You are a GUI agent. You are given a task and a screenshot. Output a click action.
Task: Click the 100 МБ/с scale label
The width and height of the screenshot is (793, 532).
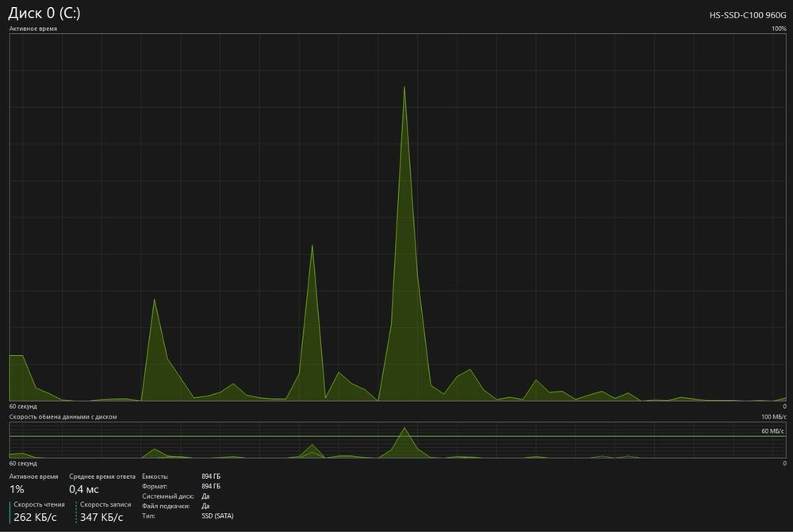coord(773,417)
